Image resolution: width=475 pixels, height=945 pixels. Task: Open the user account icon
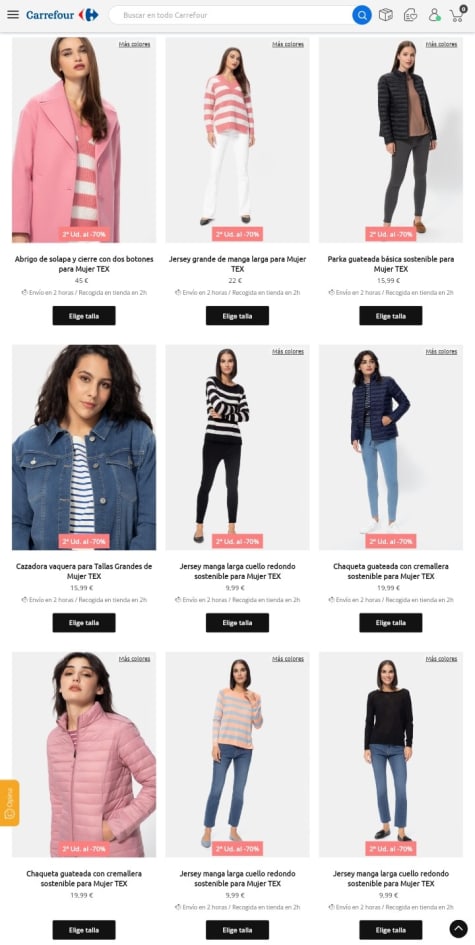pos(434,15)
